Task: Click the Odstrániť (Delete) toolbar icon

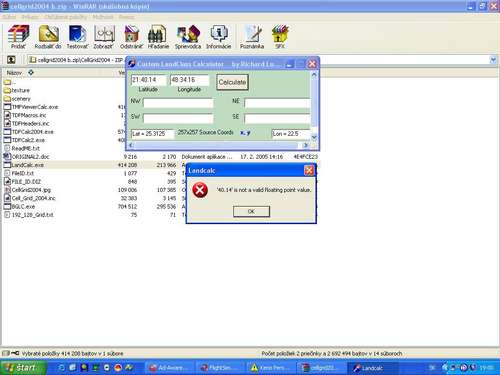Action: click(x=131, y=37)
